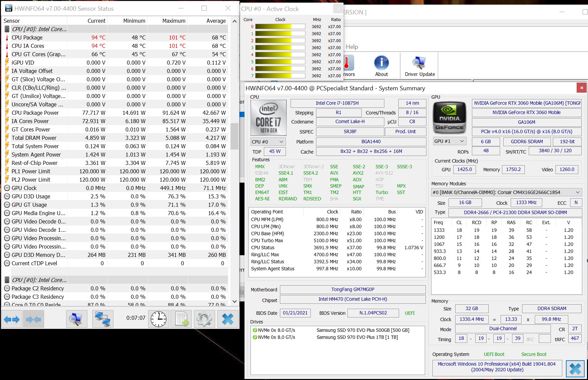Select GPU Clock sensor row icon
The image size is (588, 380).
[7, 188]
